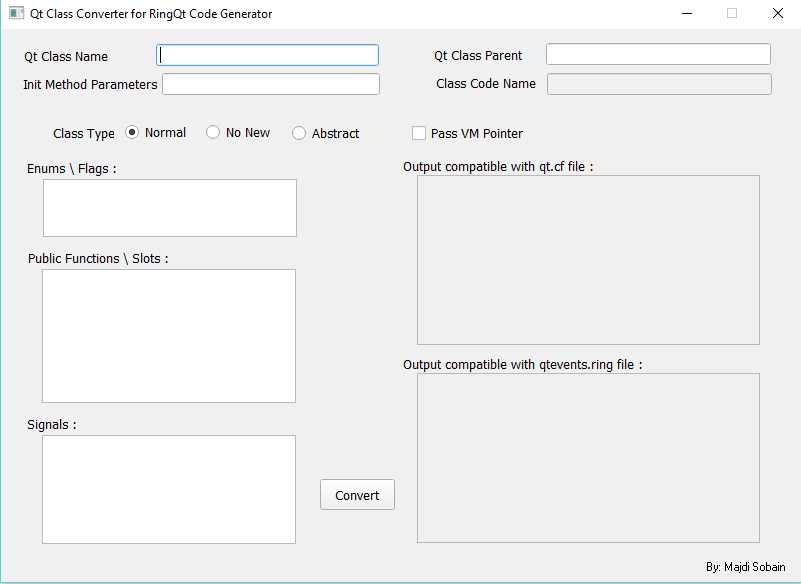Screen dimensions: 801x584
Task: Click the 'Class Type' label
Action: pos(83,133)
